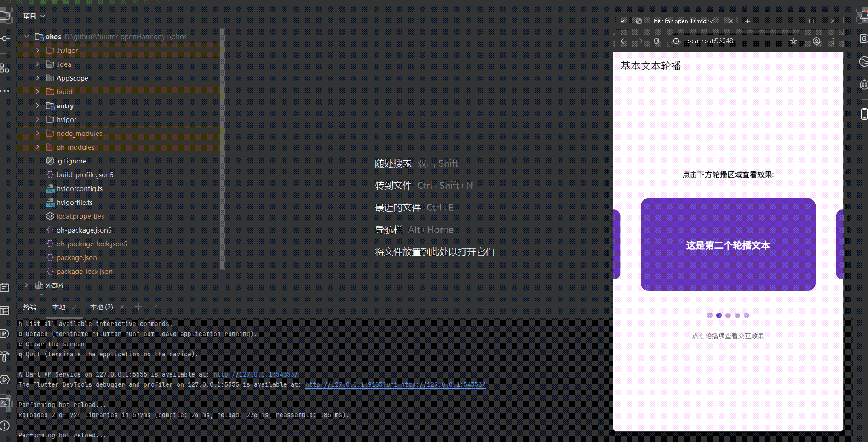Open the Run tool window
The height and width of the screenshot is (442, 868).
point(5,379)
